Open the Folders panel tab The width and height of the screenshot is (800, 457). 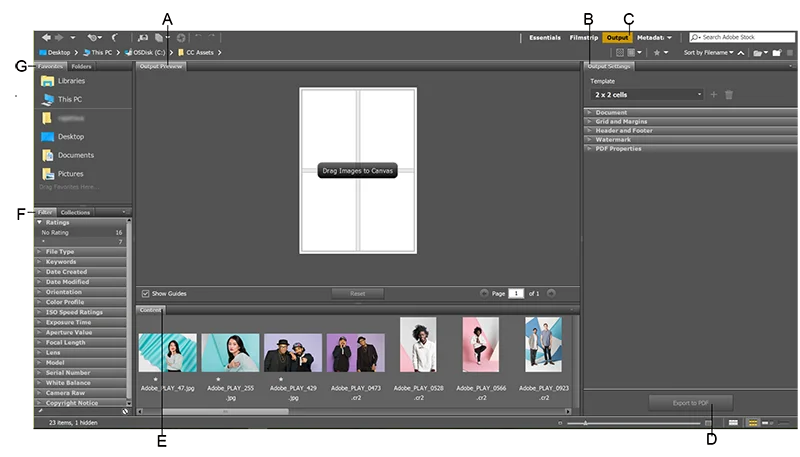click(x=81, y=67)
